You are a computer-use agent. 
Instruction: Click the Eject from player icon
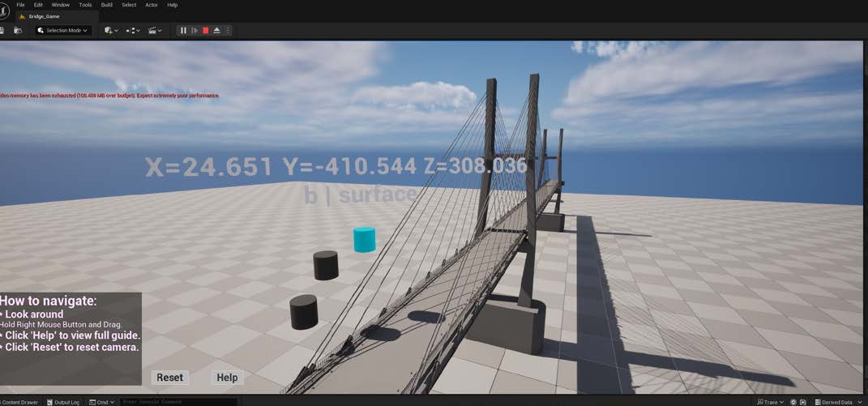pyautogui.click(x=216, y=31)
